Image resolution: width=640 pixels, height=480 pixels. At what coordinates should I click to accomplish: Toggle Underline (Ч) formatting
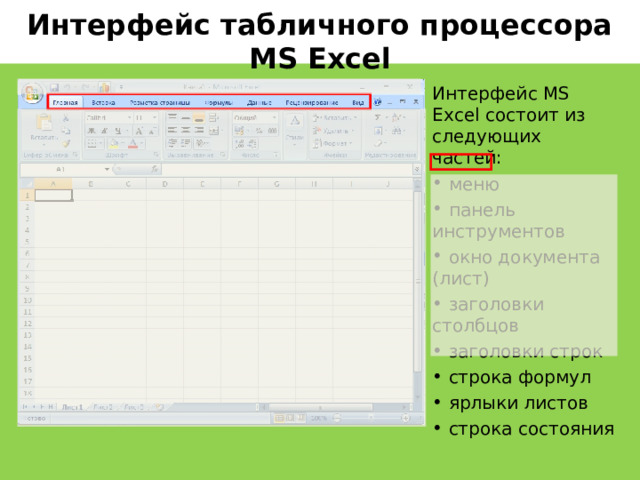pos(118,131)
